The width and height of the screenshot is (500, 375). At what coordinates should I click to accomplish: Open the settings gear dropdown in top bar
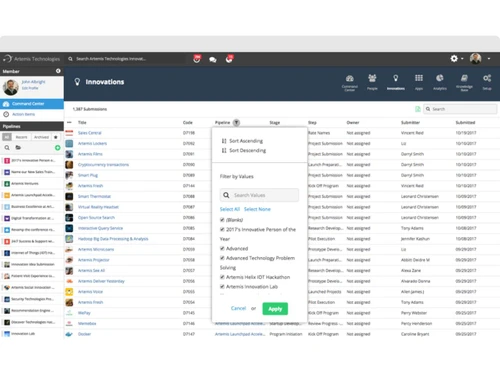pos(457,59)
